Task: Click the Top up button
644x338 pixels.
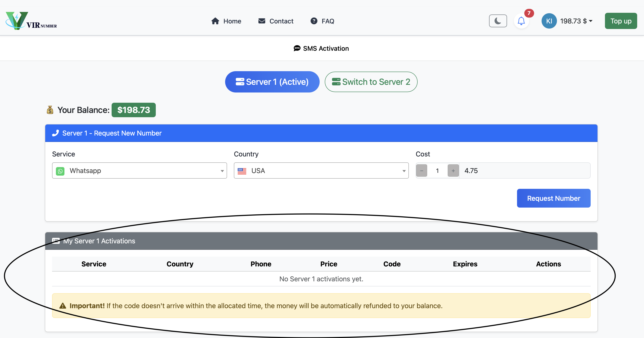Action: click(621, 21)
